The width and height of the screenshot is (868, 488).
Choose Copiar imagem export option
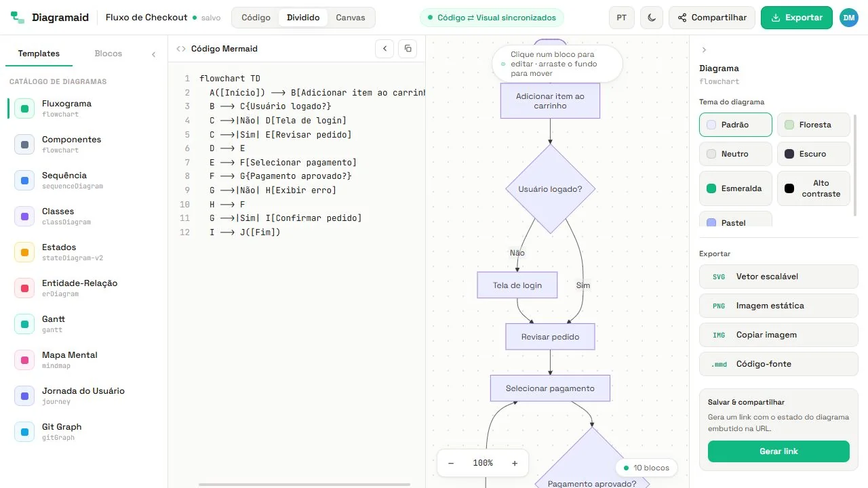point(778,335)
